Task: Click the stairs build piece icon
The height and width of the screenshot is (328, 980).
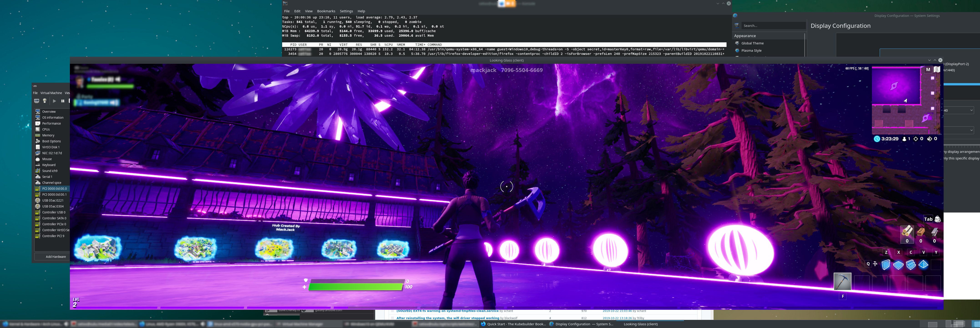Action: [911, 265]
